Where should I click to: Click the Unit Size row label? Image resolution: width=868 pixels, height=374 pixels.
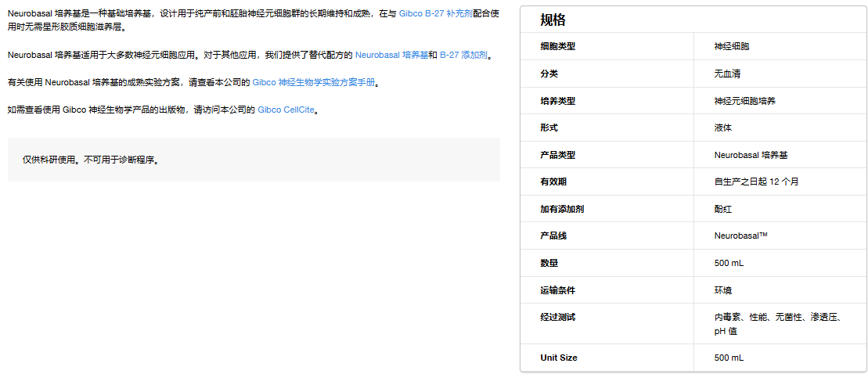click(x=559, y=358)
